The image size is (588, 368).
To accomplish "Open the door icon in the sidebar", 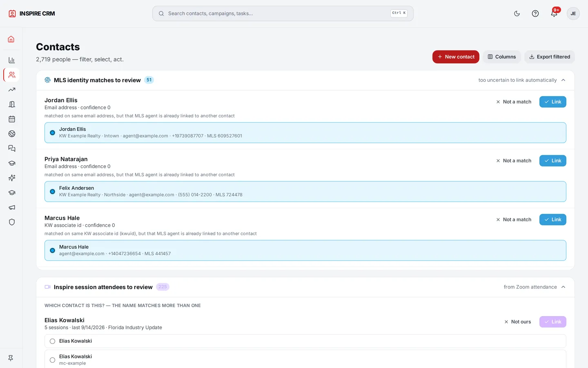I will coord(11,104).
